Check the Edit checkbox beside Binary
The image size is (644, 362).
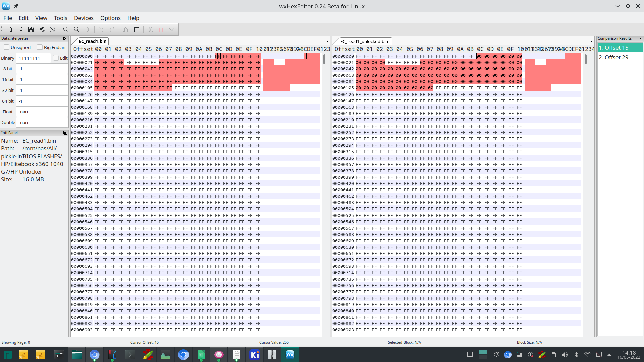(x=56, y=58)
